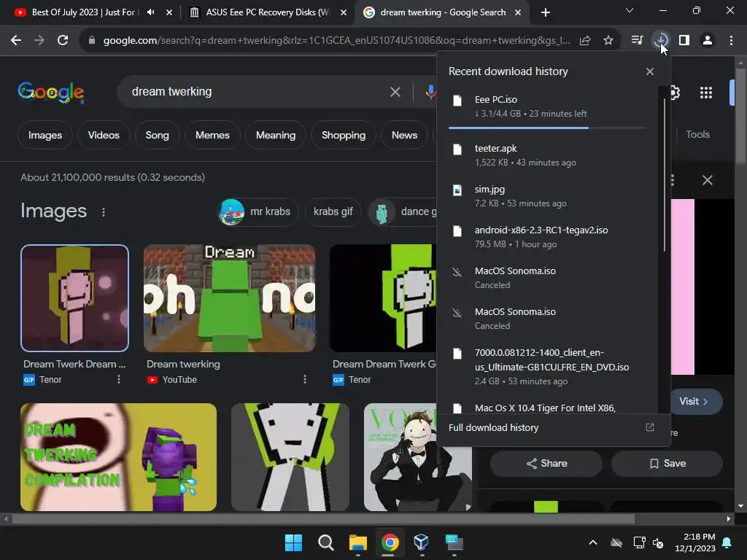
Task: Open options for Dream Twerk Dream Tenor result
Action: pos(119,379)
